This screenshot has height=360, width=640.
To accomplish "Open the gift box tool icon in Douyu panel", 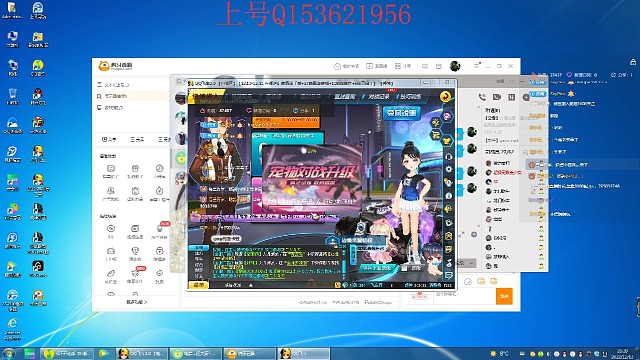I will pyautogui.click(x=135, y=168).
